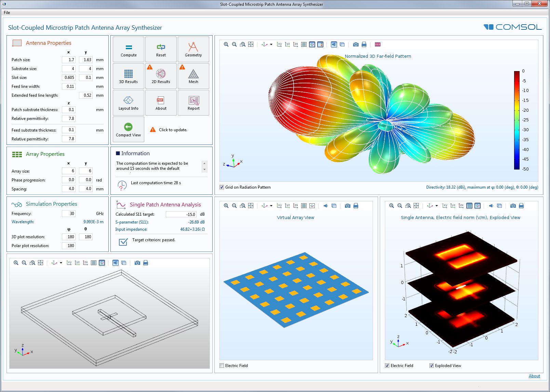This screenshot has height=392, width=550.
Task: Toggle transparency in far-field toolbar
Action: pos(342,44)
